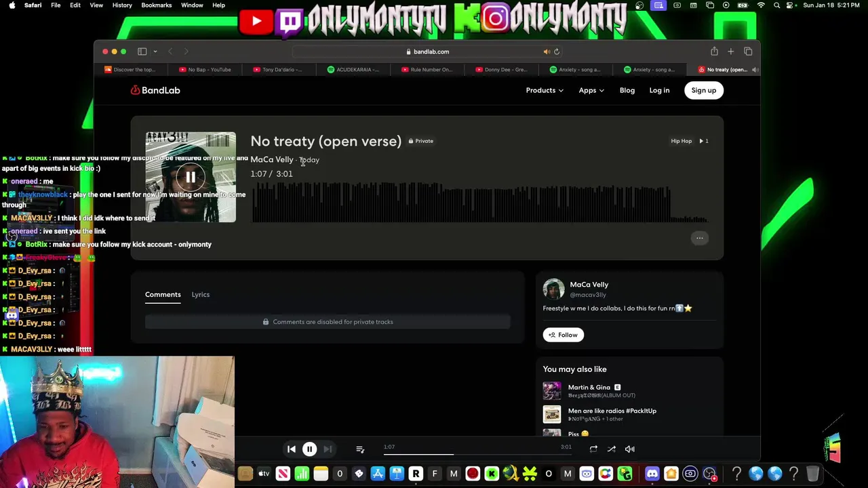
Task: Open Men are like radios #PackItUp
Action: point(612,411)
